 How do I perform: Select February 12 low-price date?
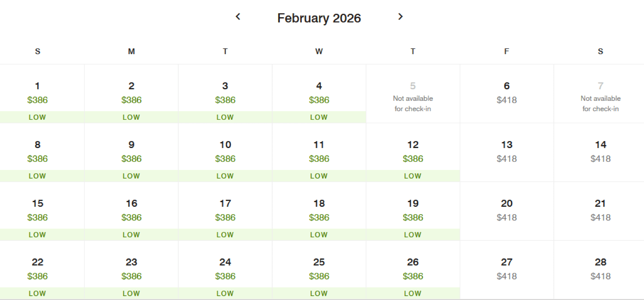click(413, 152)
